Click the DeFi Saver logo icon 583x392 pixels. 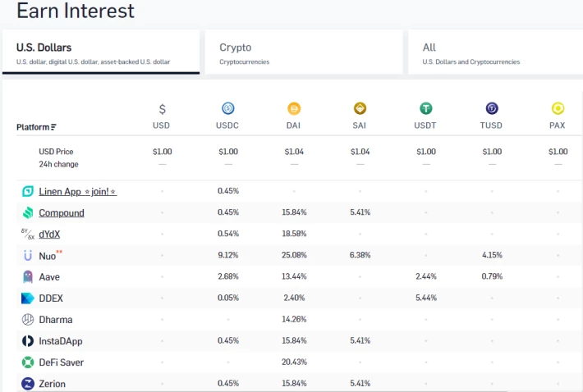click(28, 362)
